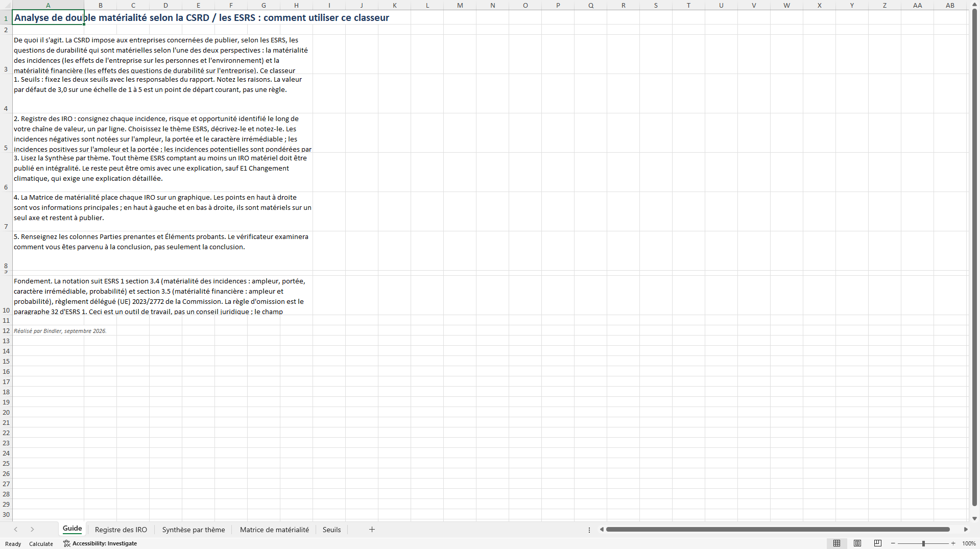Viewport: 980px width, 549px height.
Task: Switch to Normal view icon
Action: pyautogui.click(x=836, y=543)
